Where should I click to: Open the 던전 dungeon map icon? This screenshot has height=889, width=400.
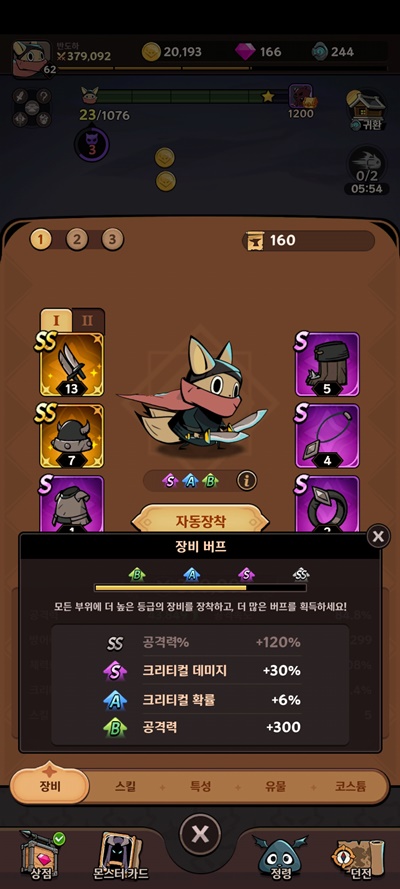(358, 854)
